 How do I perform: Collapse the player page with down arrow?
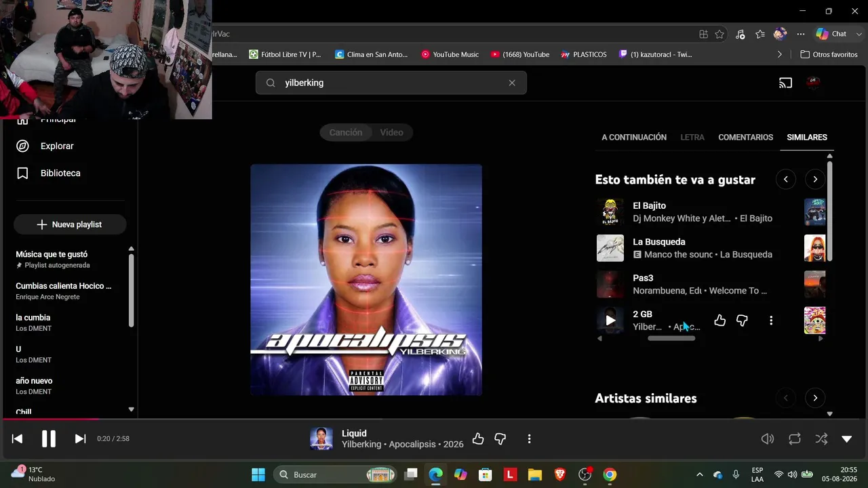coord(846,439)
